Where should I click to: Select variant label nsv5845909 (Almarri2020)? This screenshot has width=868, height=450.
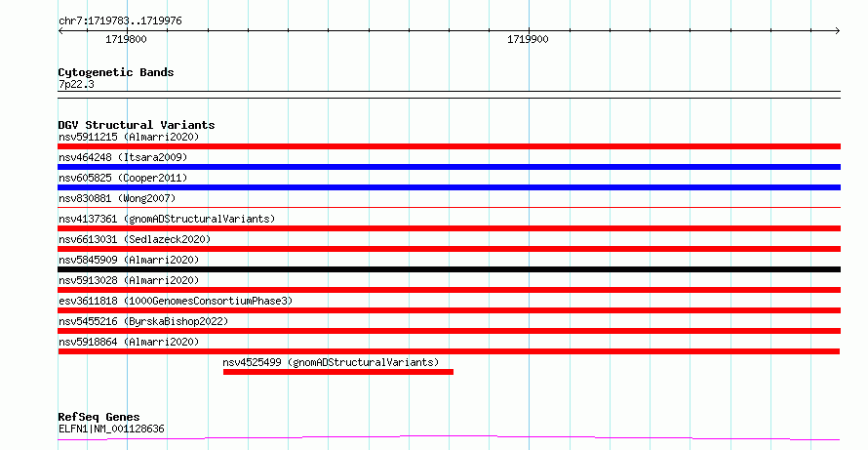click(x=129, y=260)
